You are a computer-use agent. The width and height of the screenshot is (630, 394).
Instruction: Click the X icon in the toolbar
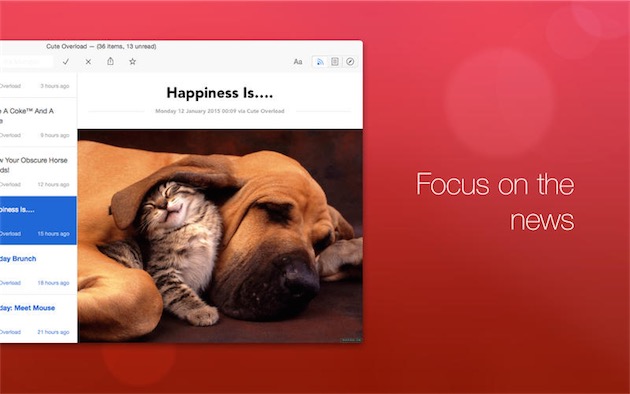click(88, 61)
